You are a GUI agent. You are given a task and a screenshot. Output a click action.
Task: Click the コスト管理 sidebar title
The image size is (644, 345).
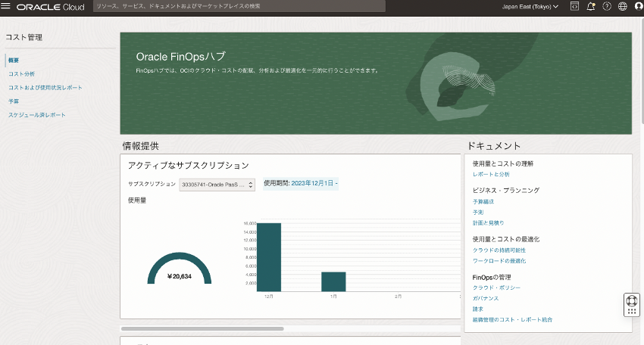point(23,37)
